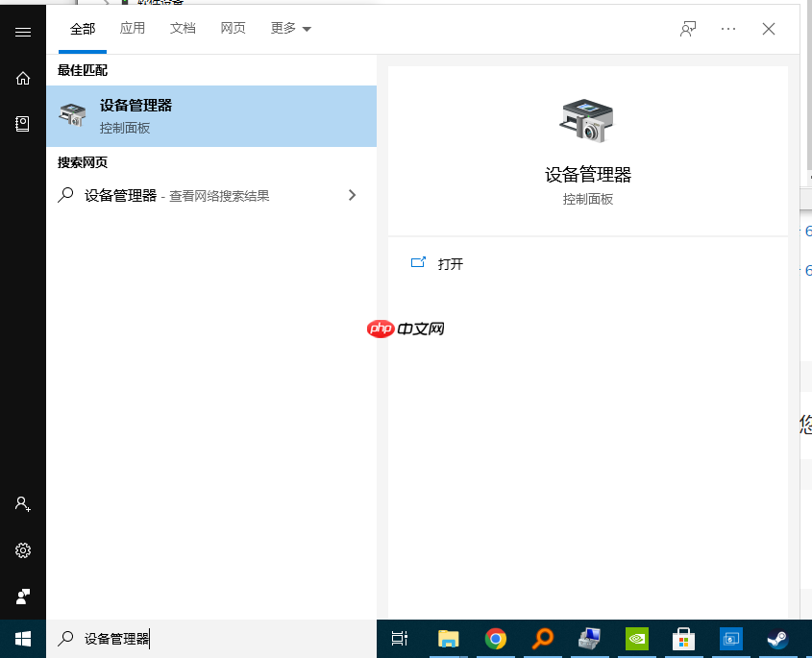Open the hamburger menu at top left
The image size is (812, 658).
[x=22, y=32]
